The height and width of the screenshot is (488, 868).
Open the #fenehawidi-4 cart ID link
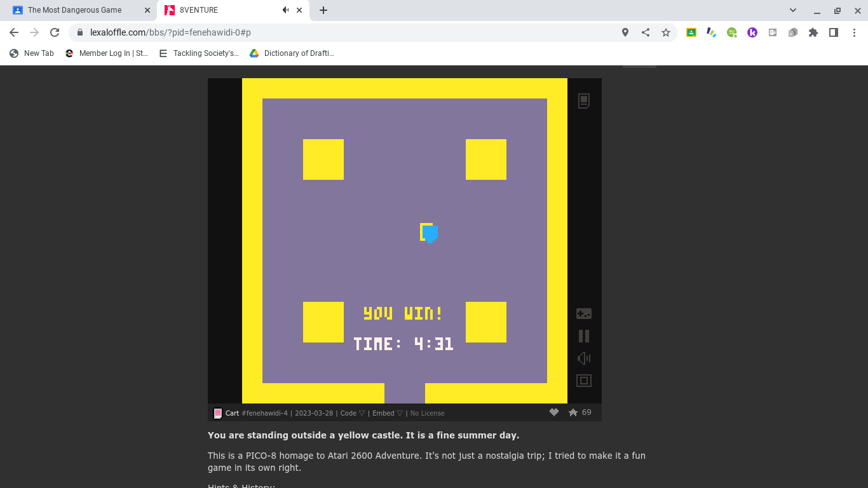(x=264, y=413)
